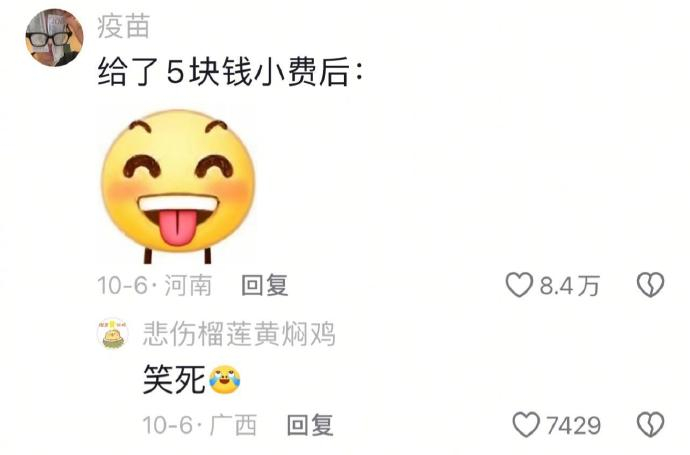Like the 笑死 reply

pos(526,425)
